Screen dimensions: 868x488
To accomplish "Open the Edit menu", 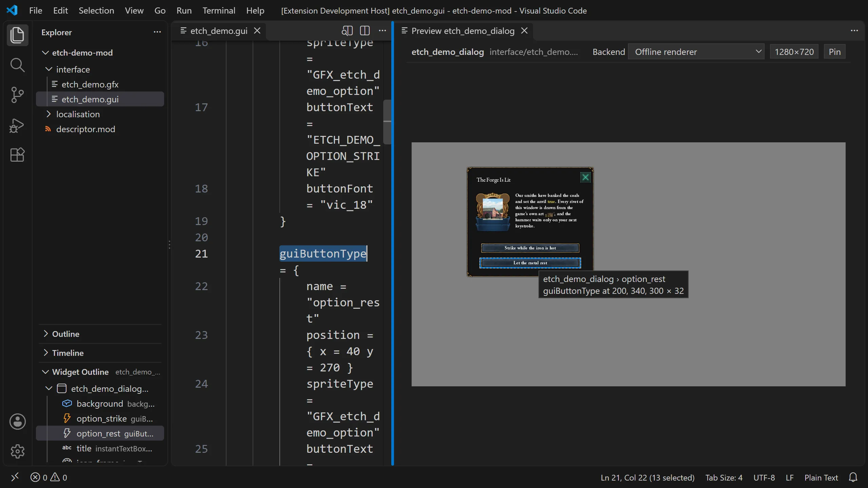I will tap(60, 11).
